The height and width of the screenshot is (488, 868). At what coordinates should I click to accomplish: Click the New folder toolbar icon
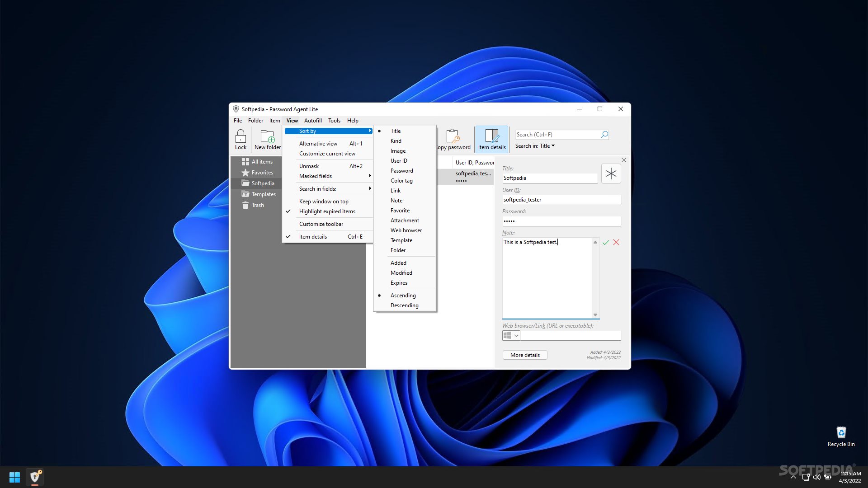pos(267,139)
